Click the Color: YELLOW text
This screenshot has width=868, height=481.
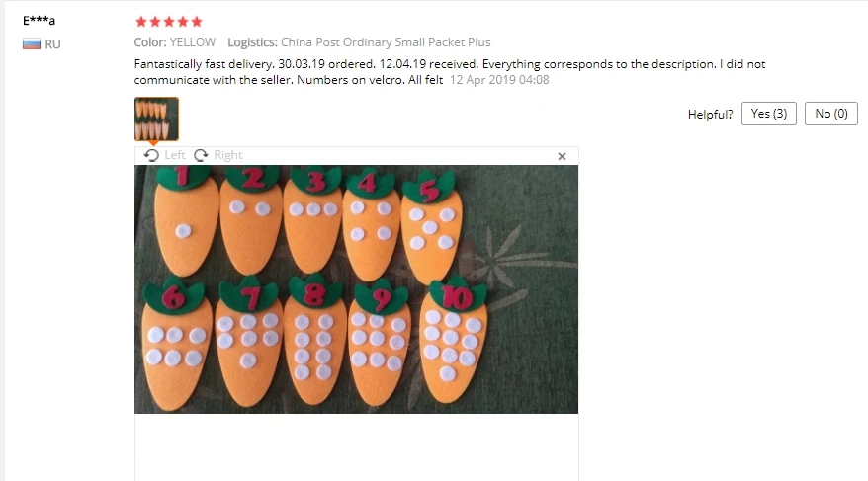click(x=174, y=42)
